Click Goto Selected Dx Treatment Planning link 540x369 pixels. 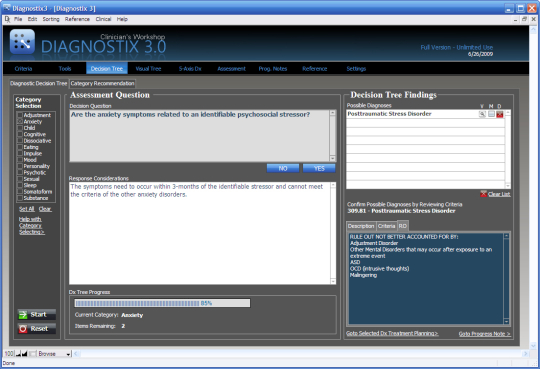pyautogui.click(x=392, y=333)
